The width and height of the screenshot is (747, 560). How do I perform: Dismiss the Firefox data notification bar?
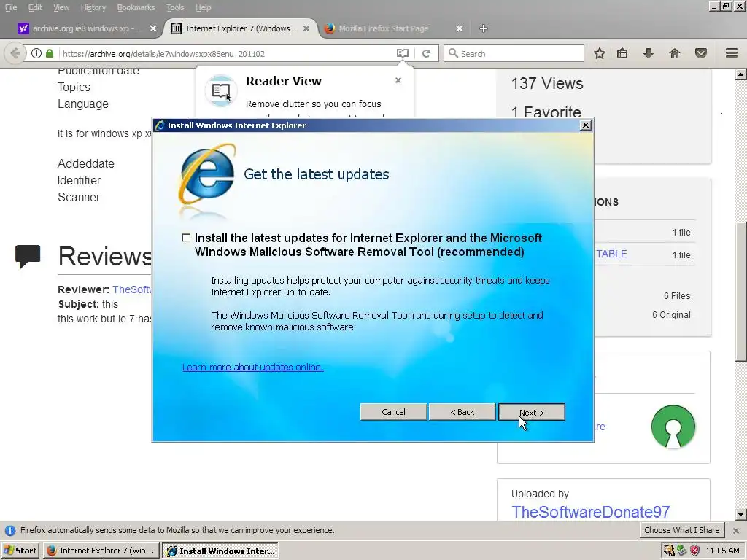point(735,531)
